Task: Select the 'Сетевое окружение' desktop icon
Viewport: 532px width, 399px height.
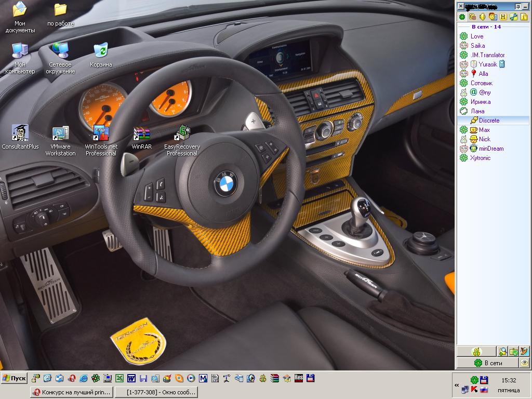Action: point(60,58)
